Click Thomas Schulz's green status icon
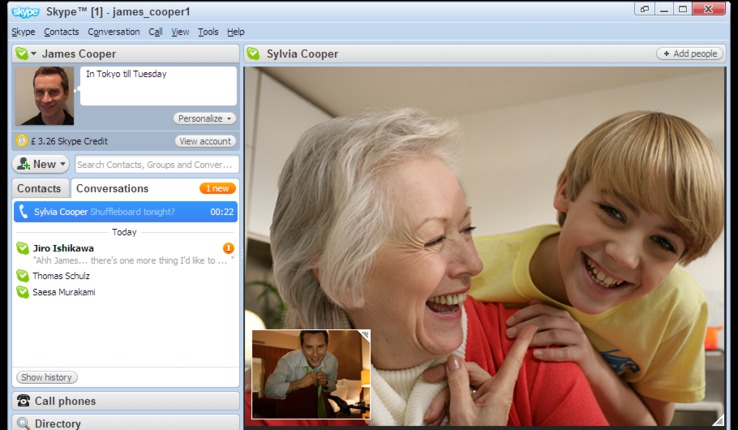Screen dimensions: 738x430 coord(23,276)
